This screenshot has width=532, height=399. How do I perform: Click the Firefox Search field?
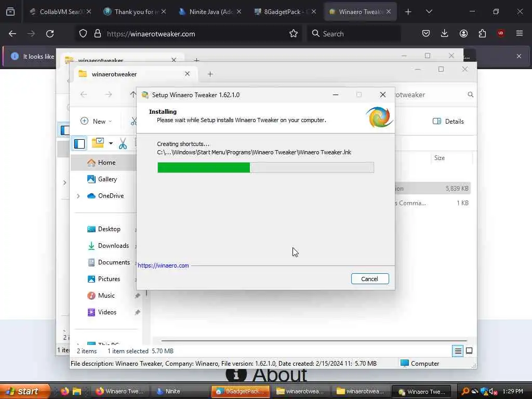tap(354, 34)
